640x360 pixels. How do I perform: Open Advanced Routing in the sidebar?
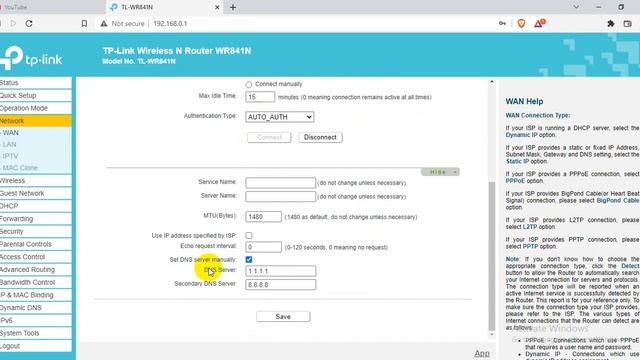36,269
